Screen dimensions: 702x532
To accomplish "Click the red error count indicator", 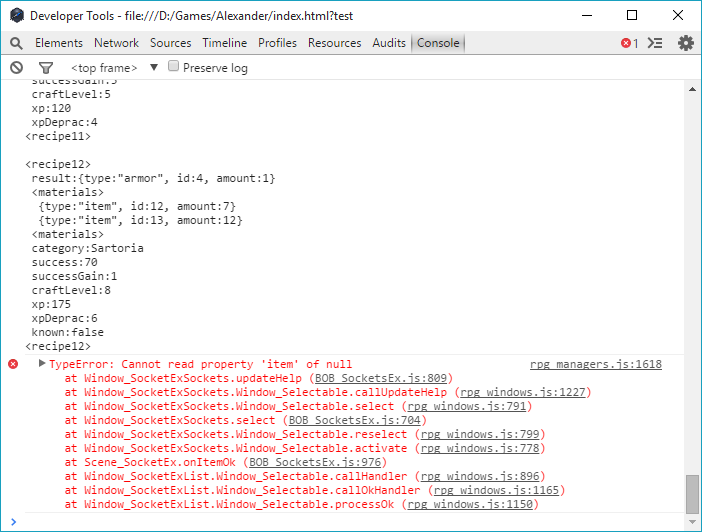I will pyautogui.click(x=629, y=43).
